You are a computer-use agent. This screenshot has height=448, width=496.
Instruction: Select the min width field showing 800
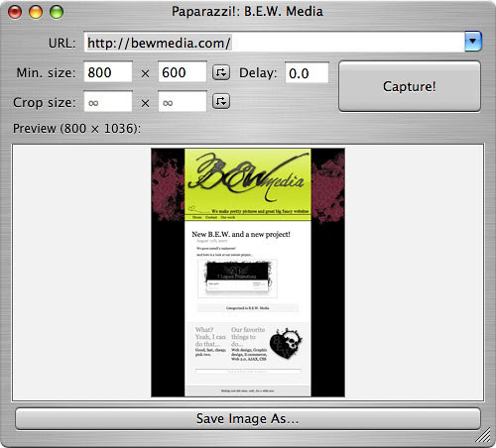pyautogui.click(x=108, y=71)
